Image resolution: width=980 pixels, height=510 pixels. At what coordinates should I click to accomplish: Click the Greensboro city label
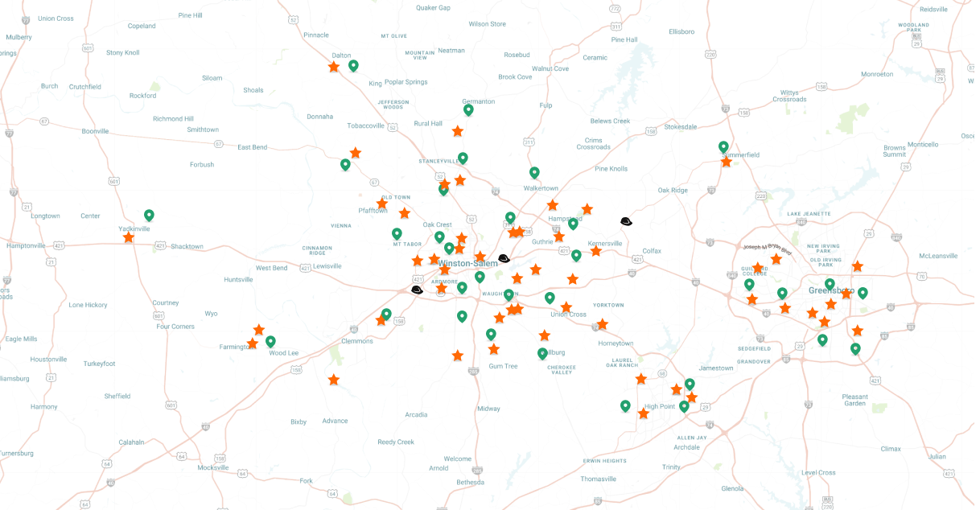pos(831,290)
